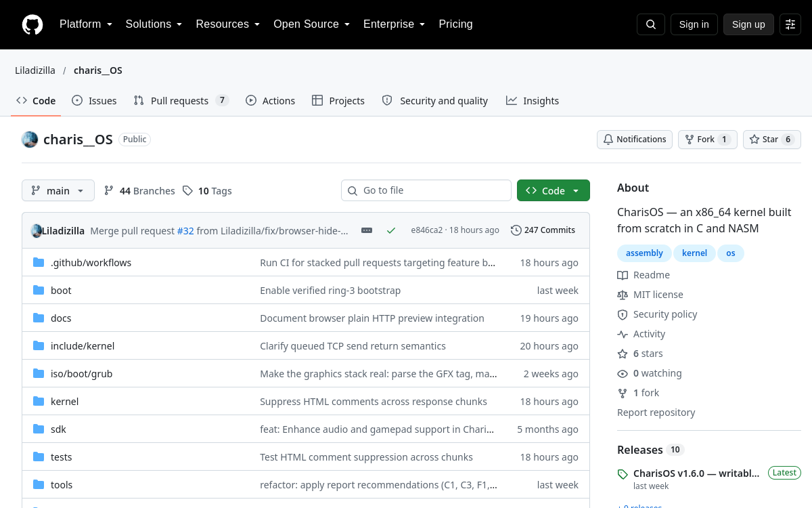
Task: Star the repository with the Star button
Action: click(x=772, y=140)
